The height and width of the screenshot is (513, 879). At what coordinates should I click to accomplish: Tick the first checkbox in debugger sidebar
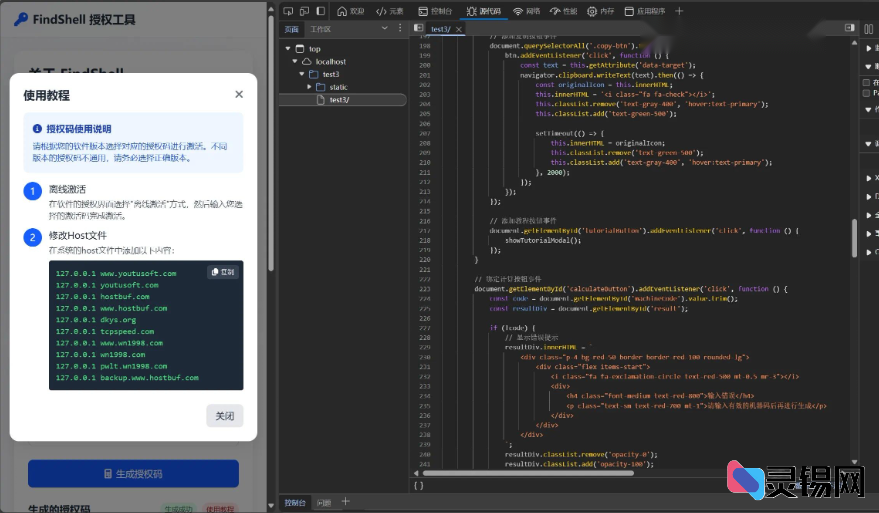(x=864, y=82)
